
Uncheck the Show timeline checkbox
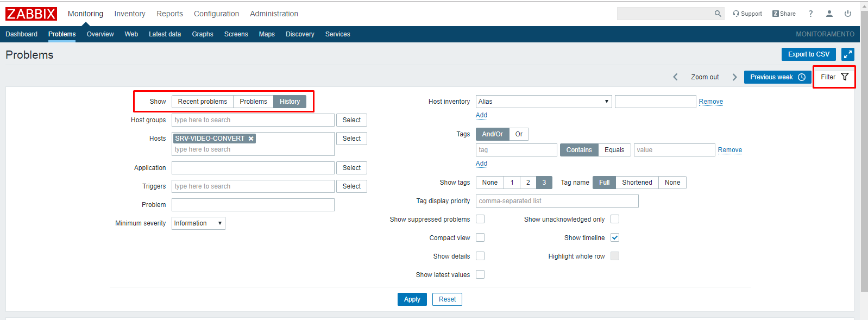[x=615, y=238]
